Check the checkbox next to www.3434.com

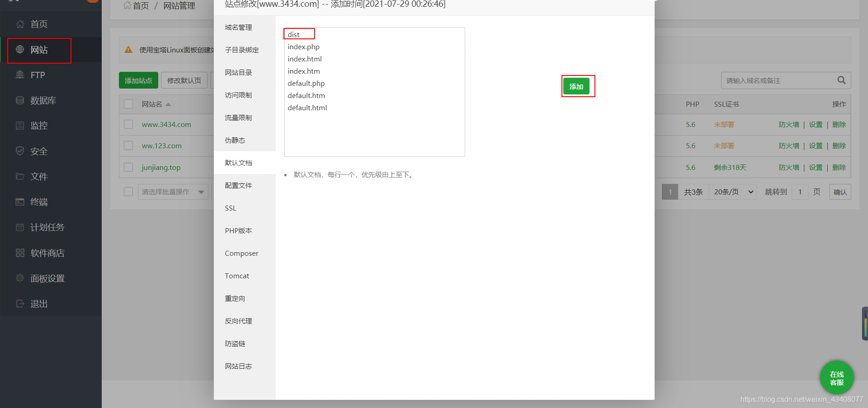128,124
